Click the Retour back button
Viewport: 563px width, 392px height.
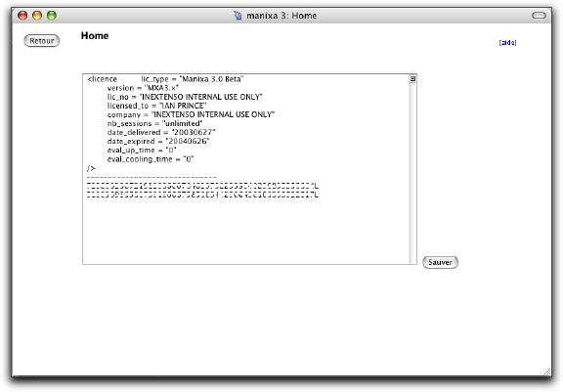point(42,41)
